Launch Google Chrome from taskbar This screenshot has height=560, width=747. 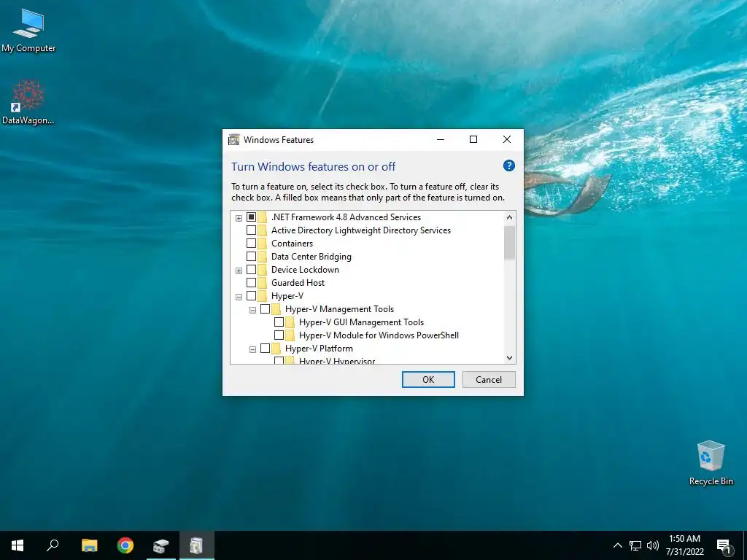(x=125, y=545)
